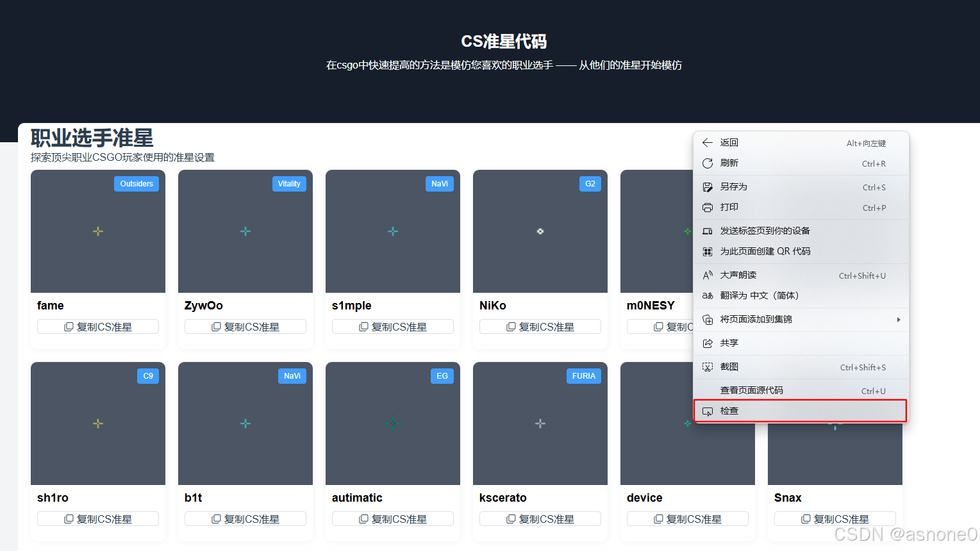Screen dimensions: 980x551
Task: Click s1mple's crosshair preview image
Action: (x=393, y=231)
